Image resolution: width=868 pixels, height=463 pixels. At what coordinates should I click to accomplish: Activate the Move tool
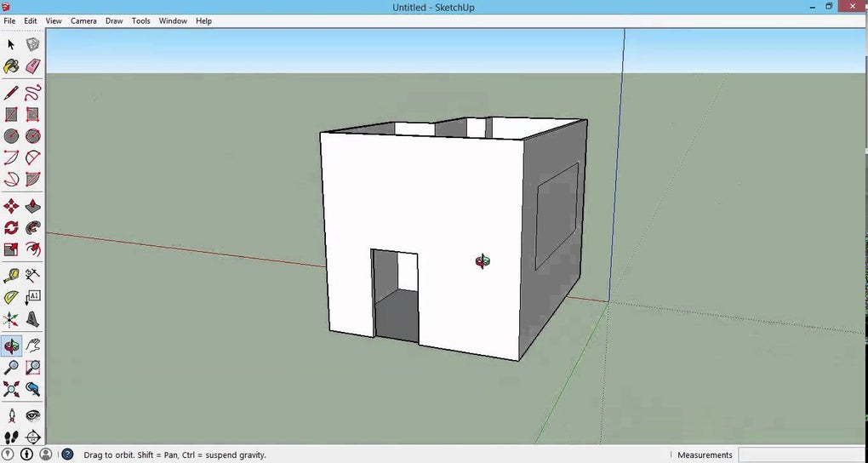pos(11,206)
